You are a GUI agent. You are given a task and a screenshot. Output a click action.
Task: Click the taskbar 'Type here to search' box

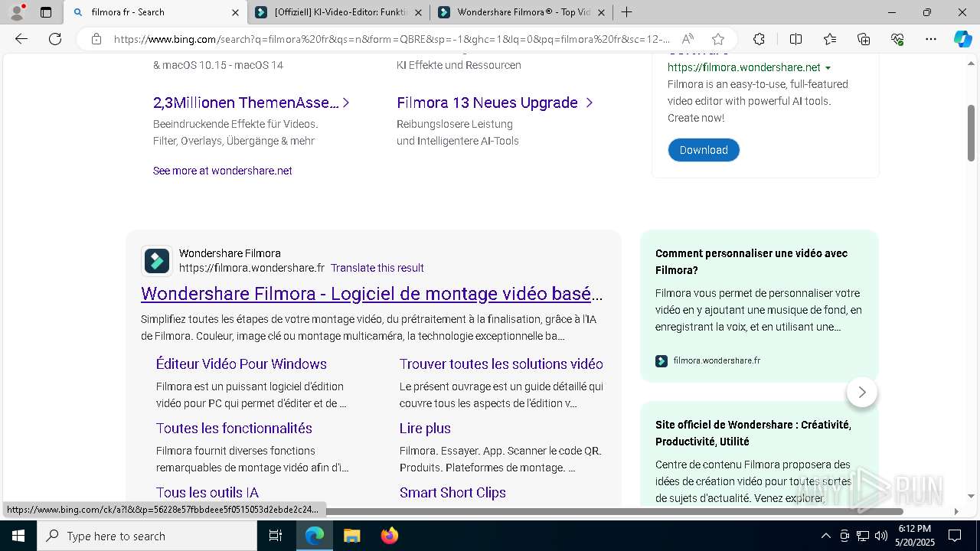tap(147, 536)
